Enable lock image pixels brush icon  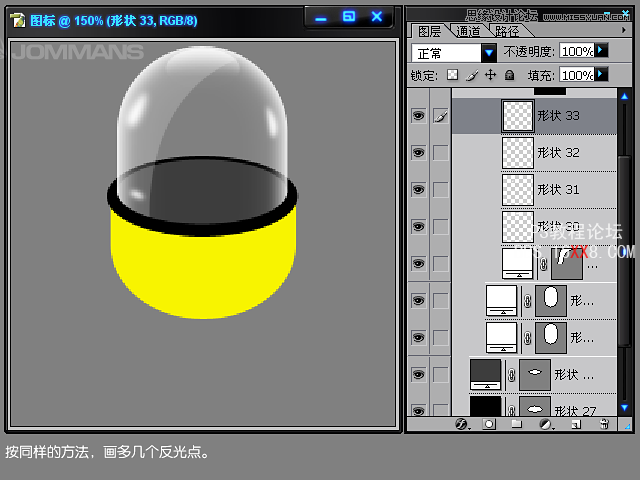(472, 75)
